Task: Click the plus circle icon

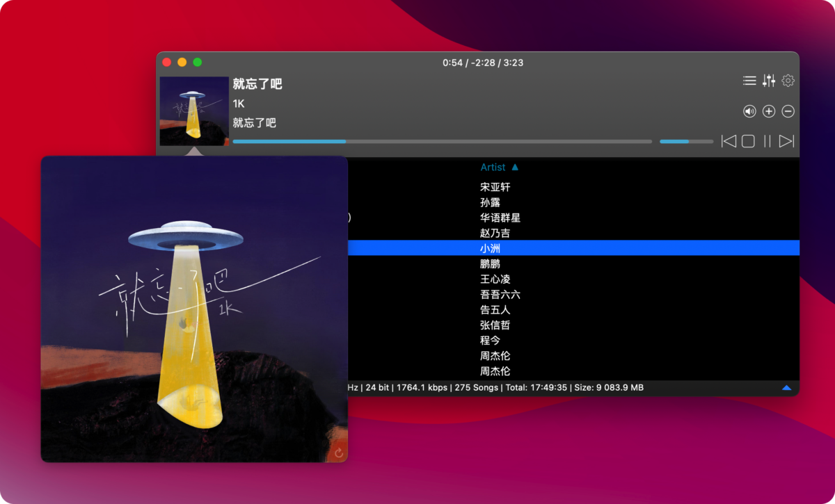Action: (x=769, y=111)
